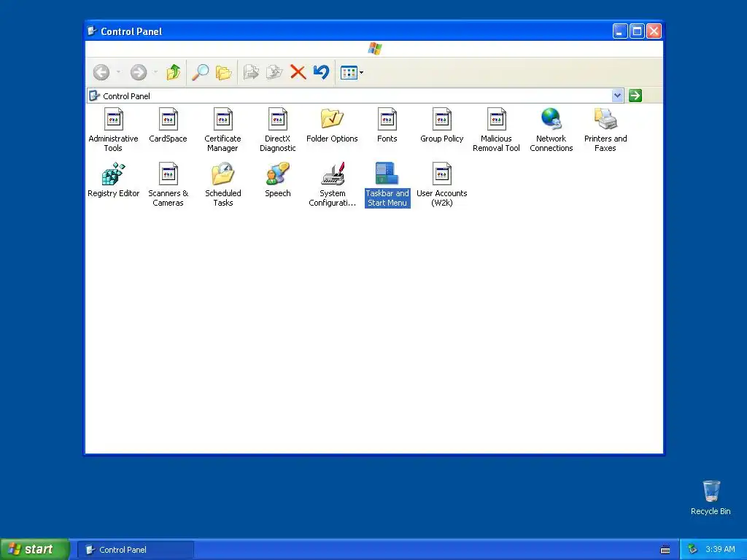Screen dimensions: 747x560
Task: Open the Start menu
Action: click(35, 549)
